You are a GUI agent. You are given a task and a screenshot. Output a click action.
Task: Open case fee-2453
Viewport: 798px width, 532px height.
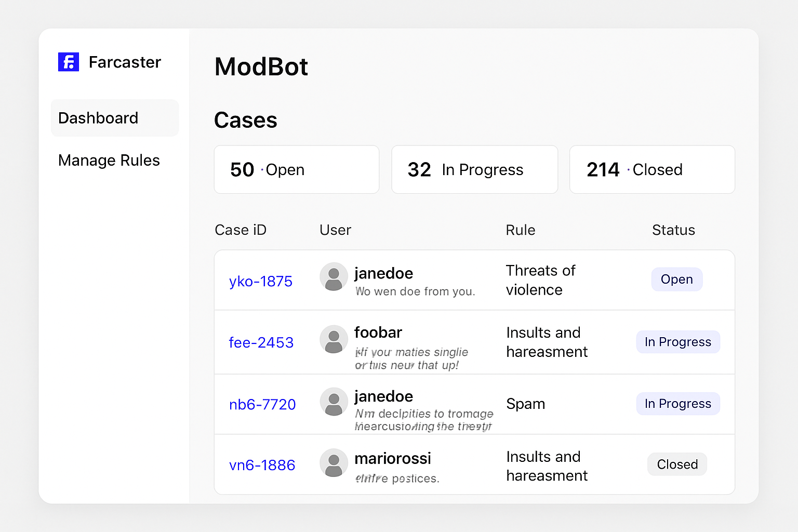click(261, 342)
